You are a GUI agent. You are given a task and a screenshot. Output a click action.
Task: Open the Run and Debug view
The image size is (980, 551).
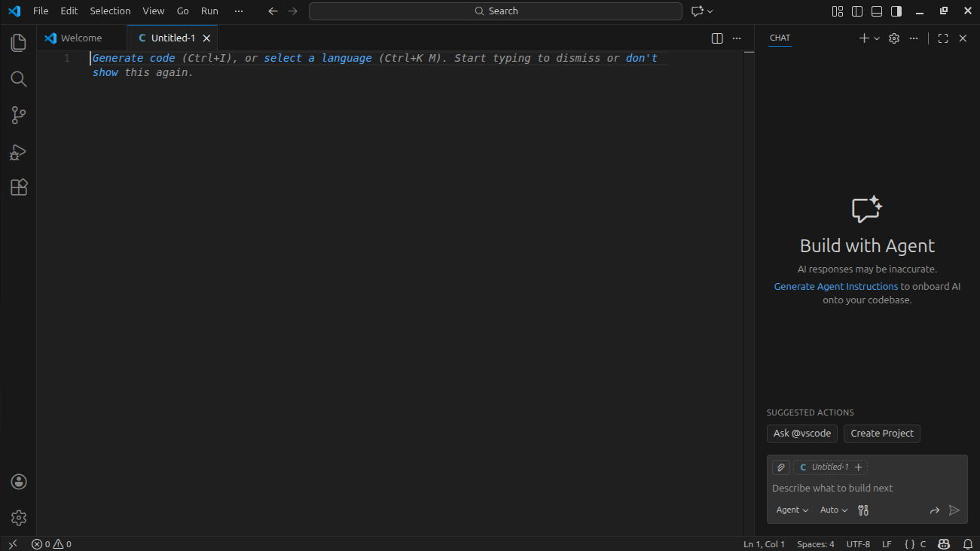pyautogui.click(x=19, y=152)
